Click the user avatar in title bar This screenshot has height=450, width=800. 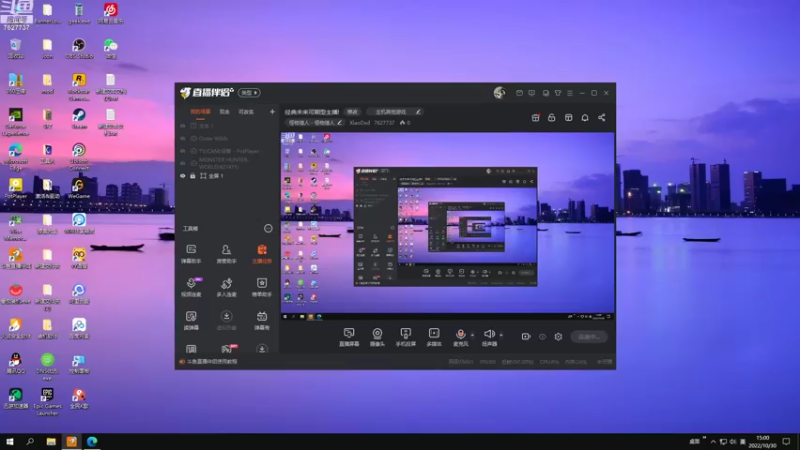tap(499, 92)
